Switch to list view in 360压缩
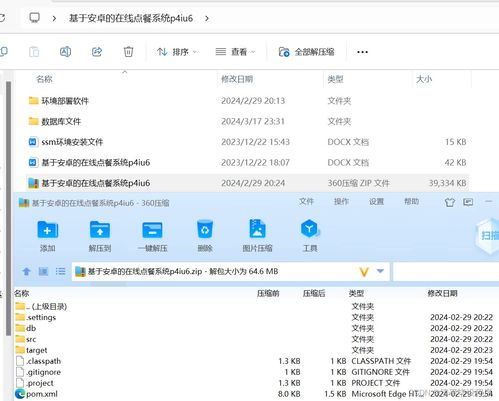Screen dimensions: 499x401 (x=60, y=271)
